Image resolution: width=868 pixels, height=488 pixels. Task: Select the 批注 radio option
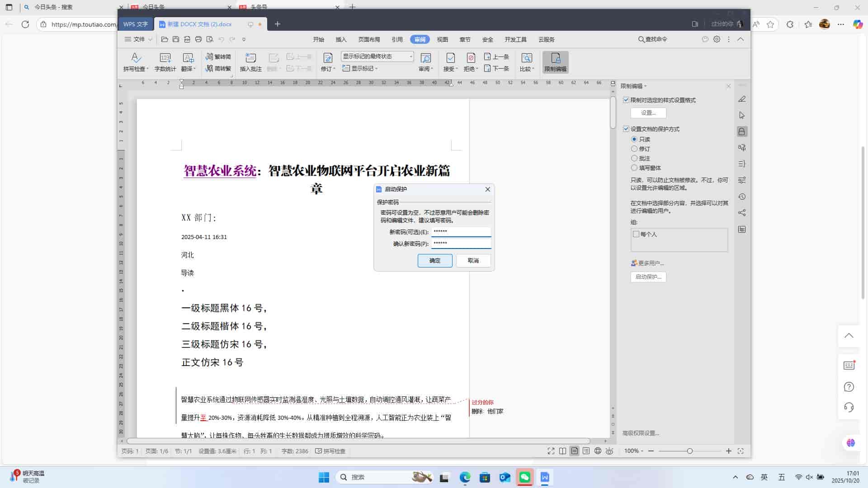click(634, 158)
